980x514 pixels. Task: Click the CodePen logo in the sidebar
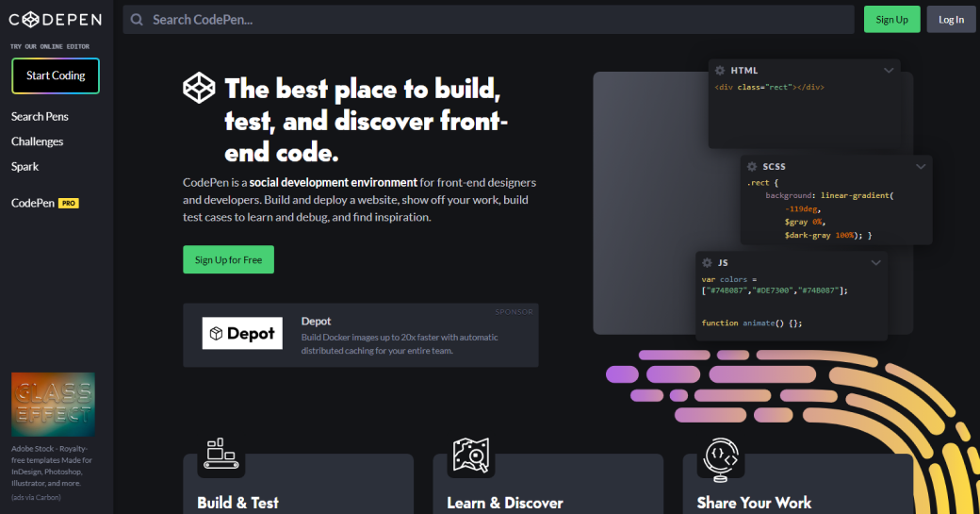click(55, 20)
